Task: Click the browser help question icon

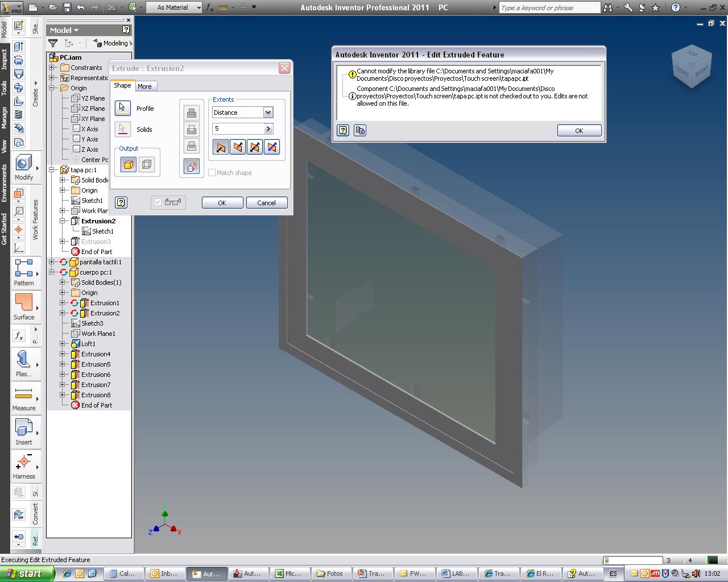Action: click(126, 30)
